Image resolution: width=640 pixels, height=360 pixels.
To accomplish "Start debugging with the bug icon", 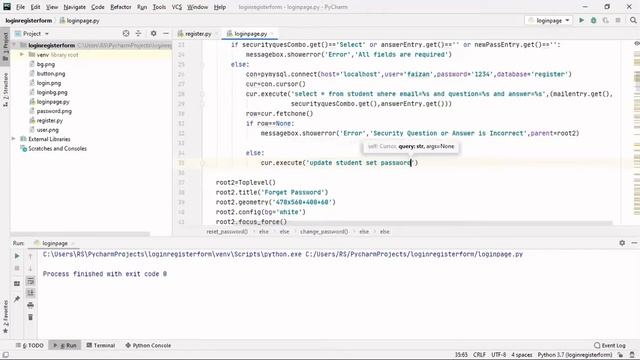I will (x=593, y=20).
